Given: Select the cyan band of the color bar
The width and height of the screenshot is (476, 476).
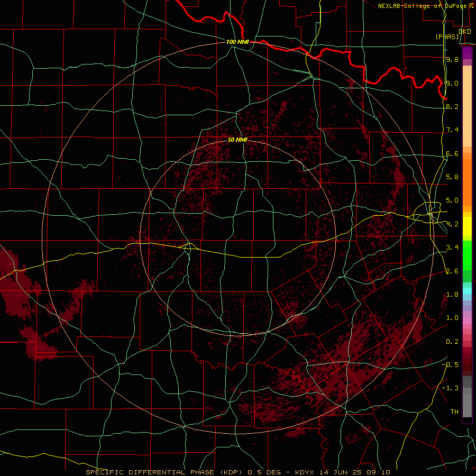Looking at the screenshot, I should [x=467, y=291].
